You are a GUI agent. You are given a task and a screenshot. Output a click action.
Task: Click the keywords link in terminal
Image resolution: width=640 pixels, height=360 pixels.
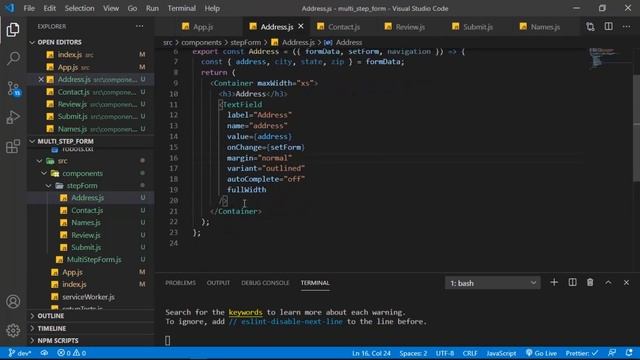pos(245,312)
